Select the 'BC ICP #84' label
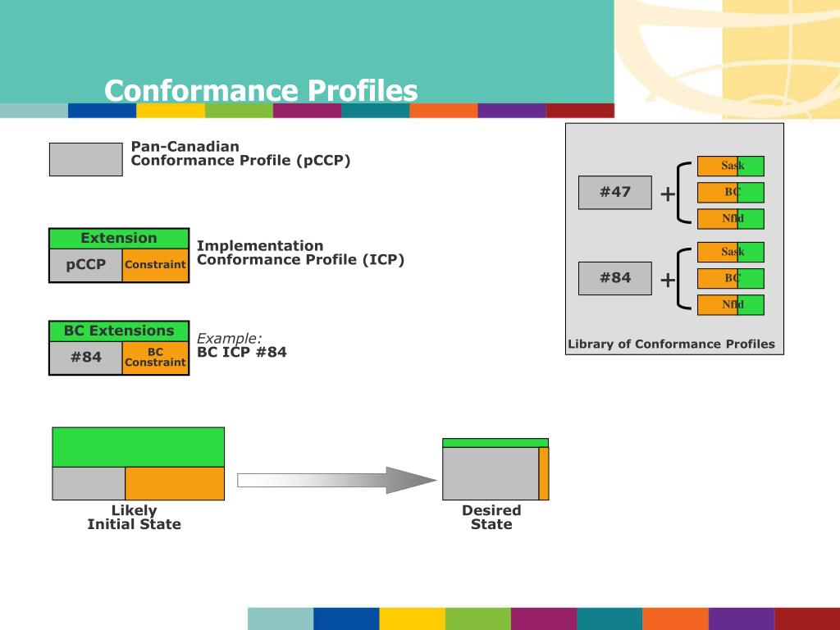 242,353
